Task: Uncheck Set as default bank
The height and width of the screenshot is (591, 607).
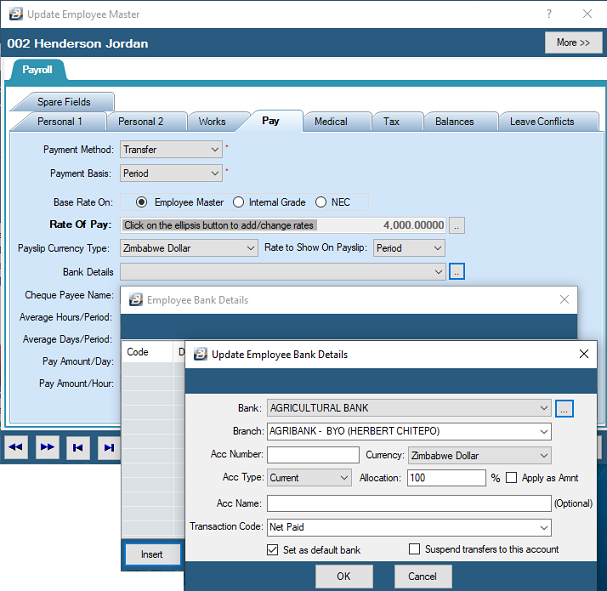Action: point(273,550)
